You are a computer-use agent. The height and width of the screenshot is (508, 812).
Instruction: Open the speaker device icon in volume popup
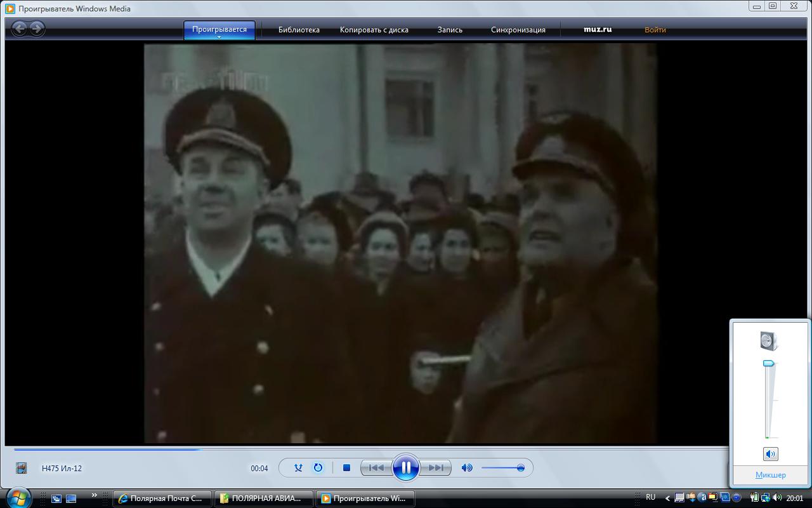(x=769, y=341)
